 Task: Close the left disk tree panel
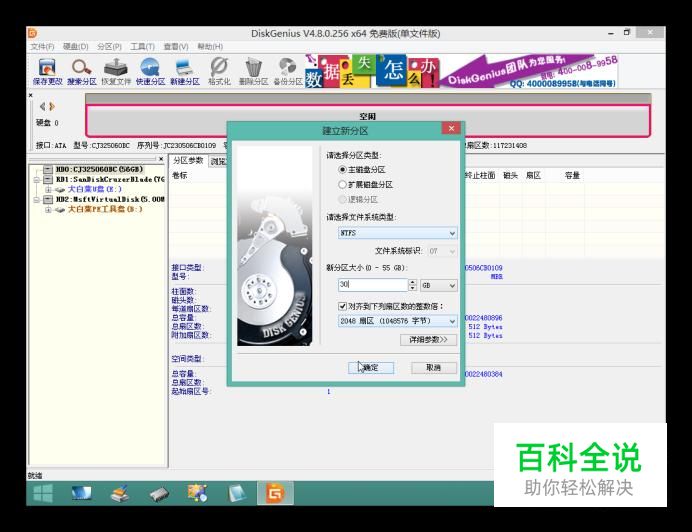coord(161,158)
